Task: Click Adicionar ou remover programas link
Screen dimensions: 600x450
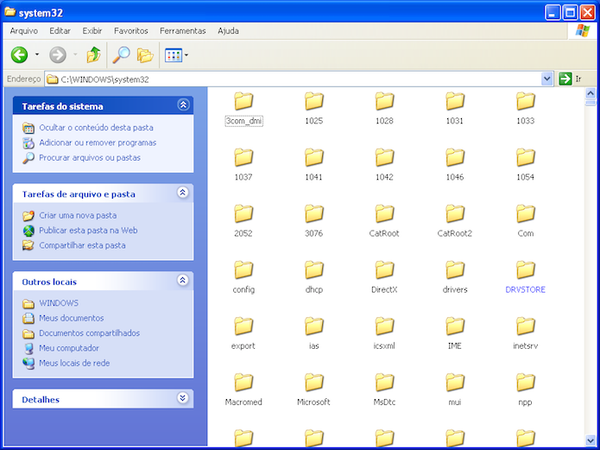Action: (98, 143)
